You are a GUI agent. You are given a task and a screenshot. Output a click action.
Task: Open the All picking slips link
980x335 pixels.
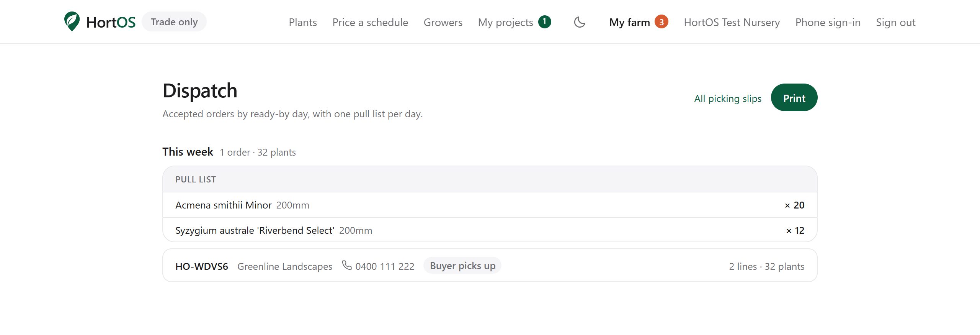pyautogui.click(x=727, y=99)
